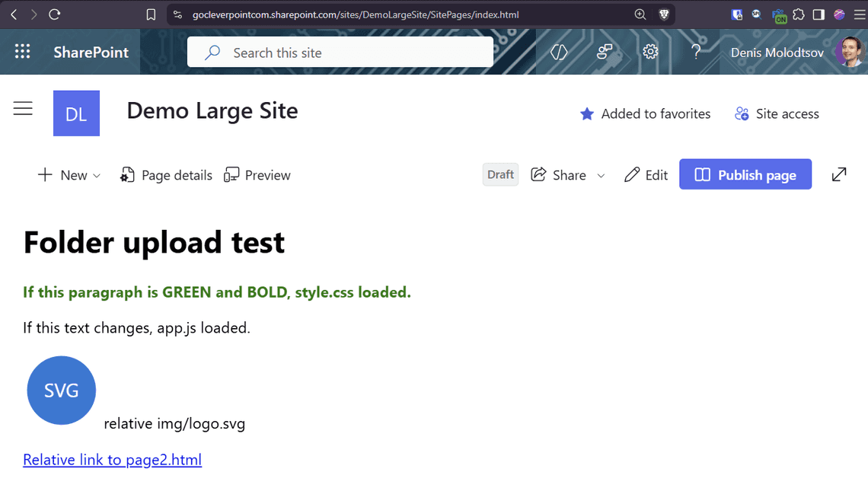The image size is (868, 491).
Task: Open the zoom magnifier icon in address bar
Action: coord(640,14)
